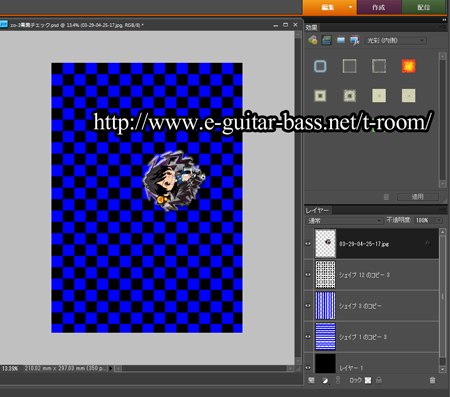Open the opacity 100% dropdown arrow
The height and width of the screenshot is (397, 450).
[x=439, y=220]
